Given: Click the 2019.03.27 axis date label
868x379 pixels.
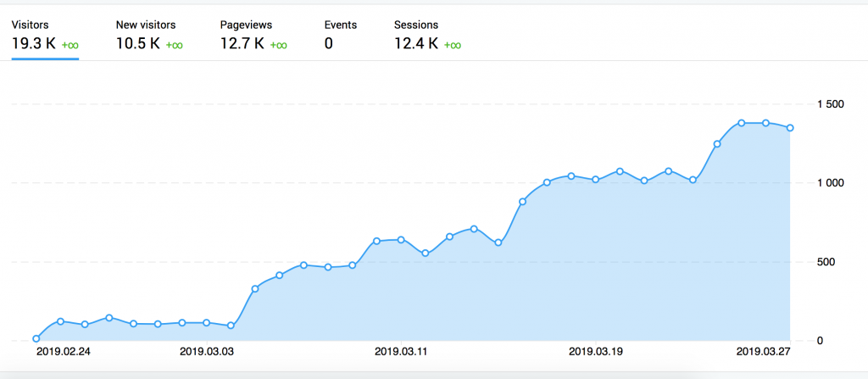Looking at the screenshot, I should pos(764,351).
